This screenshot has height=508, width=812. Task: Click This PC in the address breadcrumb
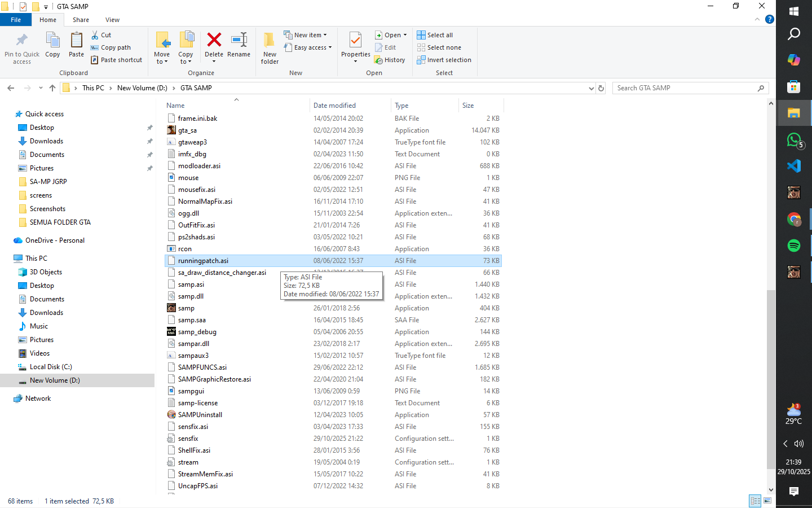point(93,88)
